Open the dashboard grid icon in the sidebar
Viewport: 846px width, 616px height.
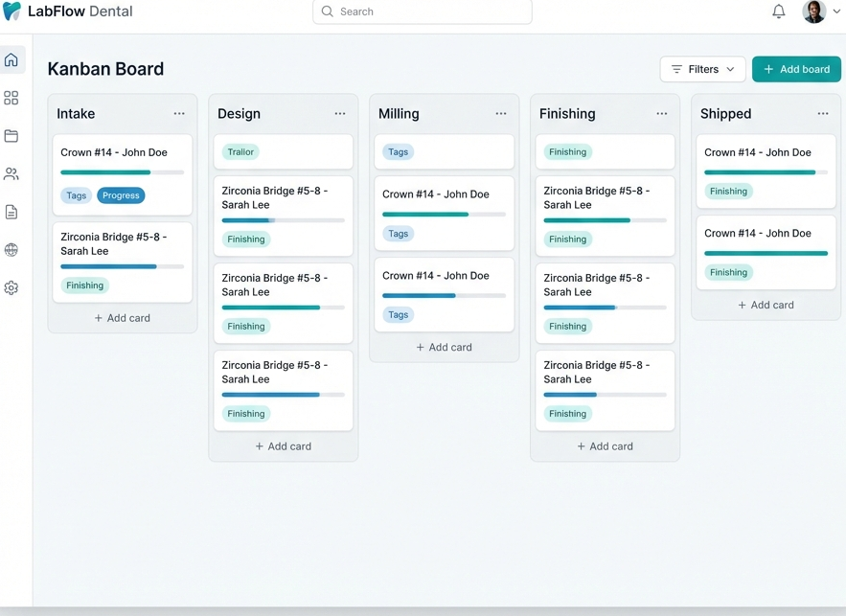pyautogui.click(x=11, y=97)
